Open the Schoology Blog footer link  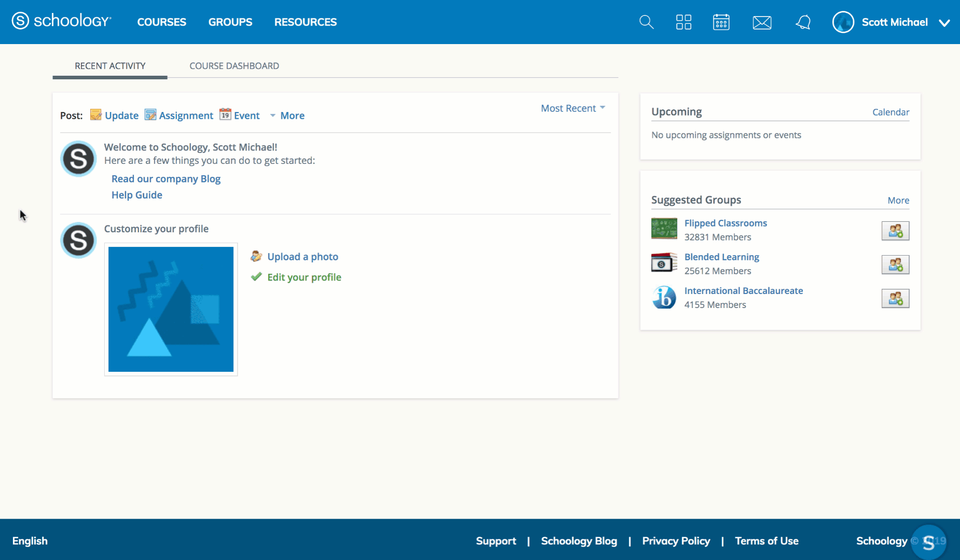[x=579, y=541]
